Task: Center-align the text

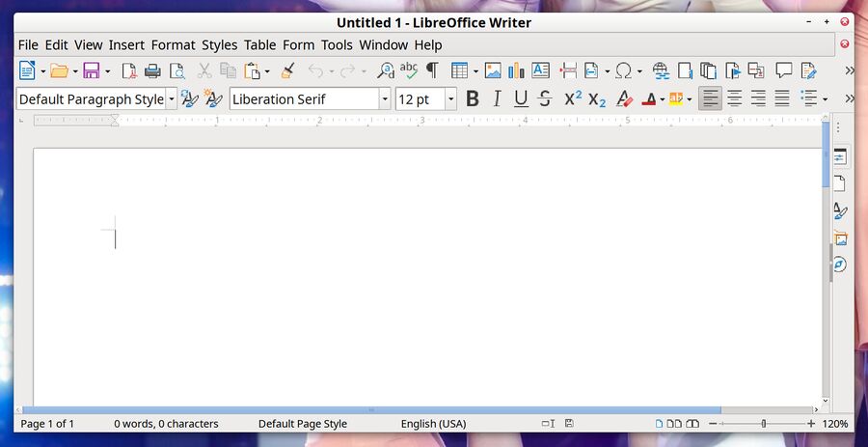Action: pos(734,99)
